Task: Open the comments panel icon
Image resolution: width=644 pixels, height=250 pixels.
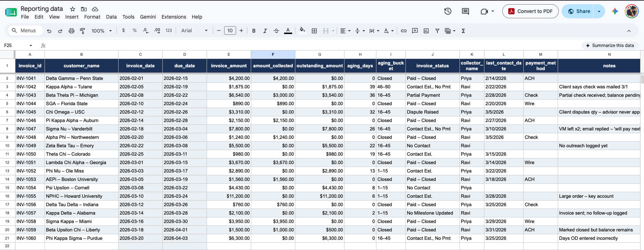Action: [x=465, y=11]
